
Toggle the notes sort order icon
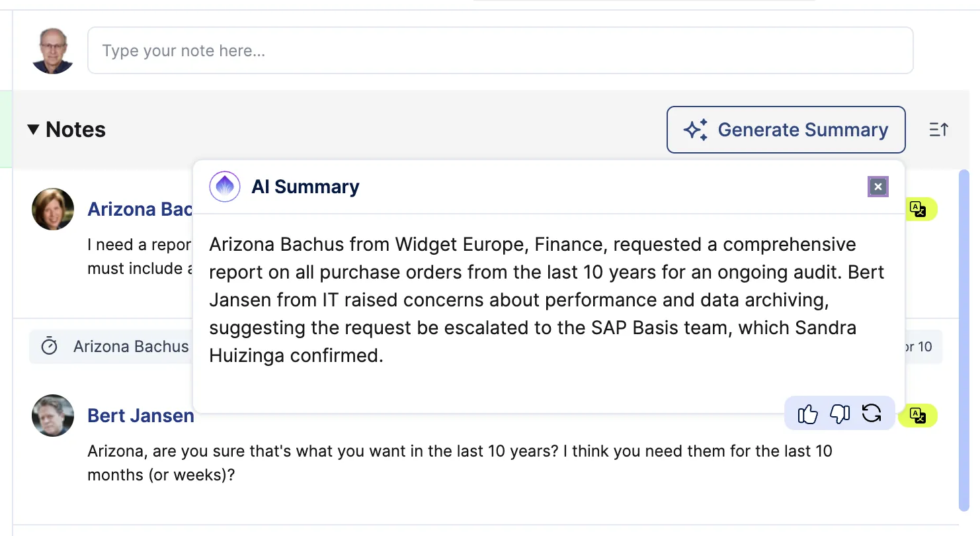[x=939, y=130]
